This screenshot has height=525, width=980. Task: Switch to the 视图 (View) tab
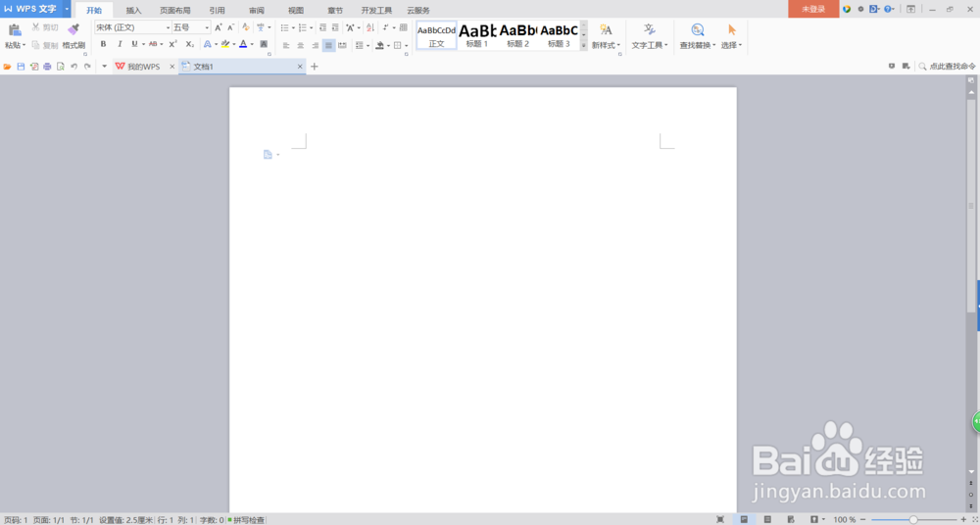pos(296,11)
